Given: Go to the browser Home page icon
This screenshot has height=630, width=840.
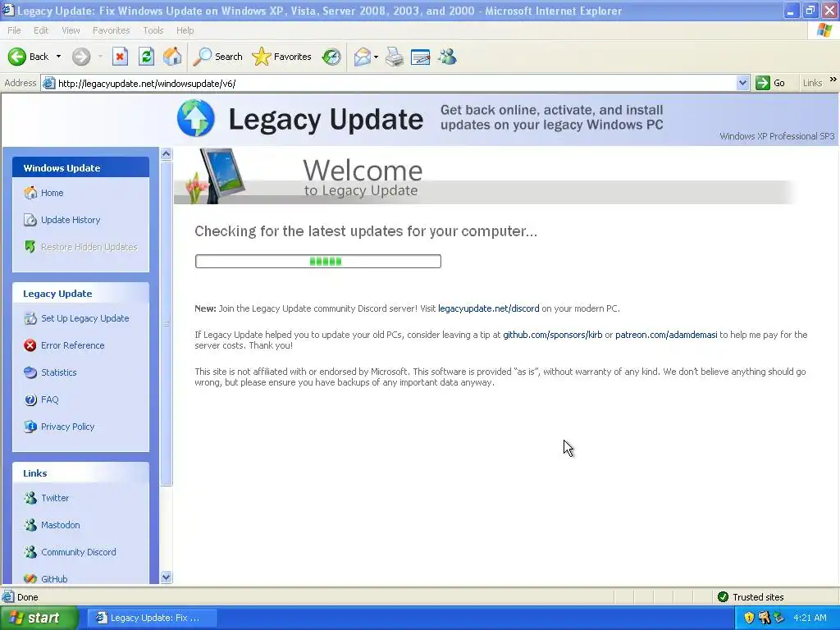Looking at the screenshot, I should [x=172, y=57].
